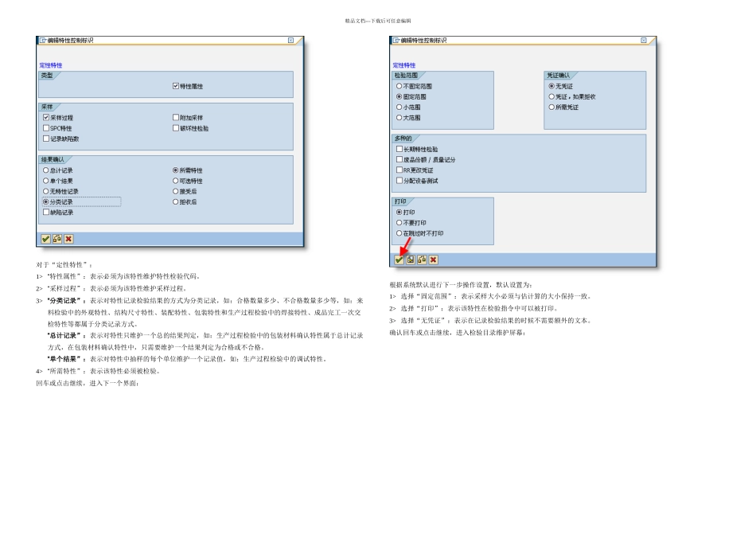Click title icon of dialog containing 凭证确认 group
This screenshot has height=535, width=756.
tap(396, 41)
